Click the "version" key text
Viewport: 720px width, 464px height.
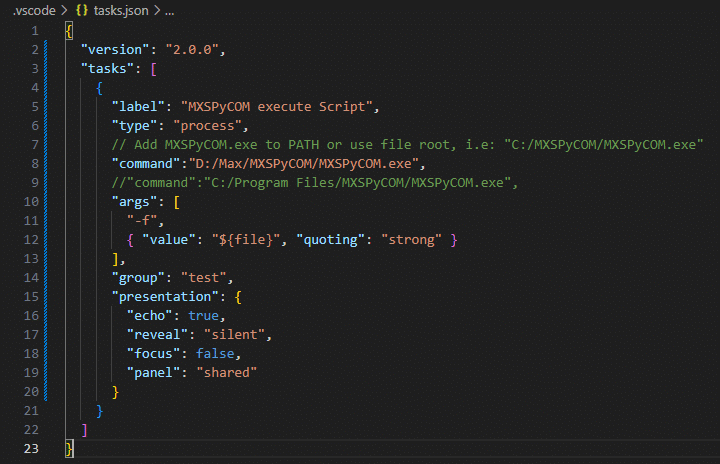point(115,50)
